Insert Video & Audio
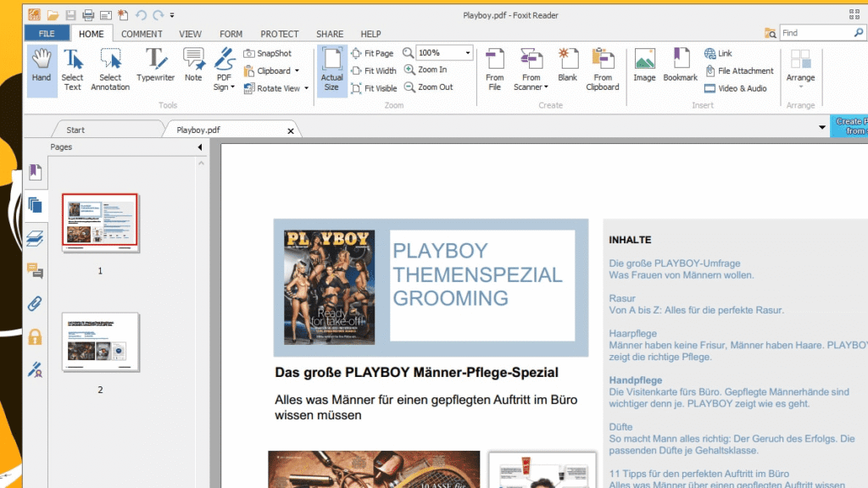The image size is (868, 488). coord(736,88)
